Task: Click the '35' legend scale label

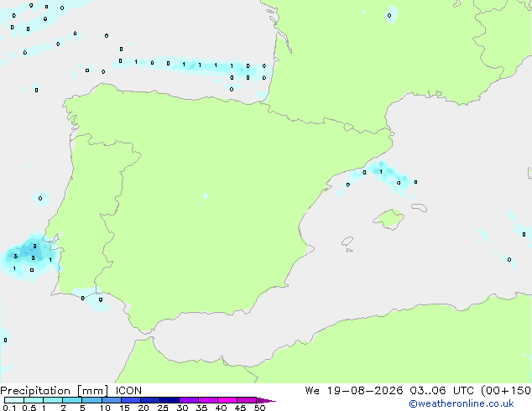Action: pos(201,408)
